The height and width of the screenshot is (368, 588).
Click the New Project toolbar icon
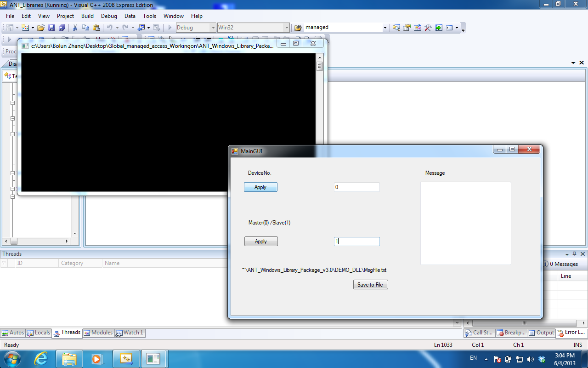point(10,28)
